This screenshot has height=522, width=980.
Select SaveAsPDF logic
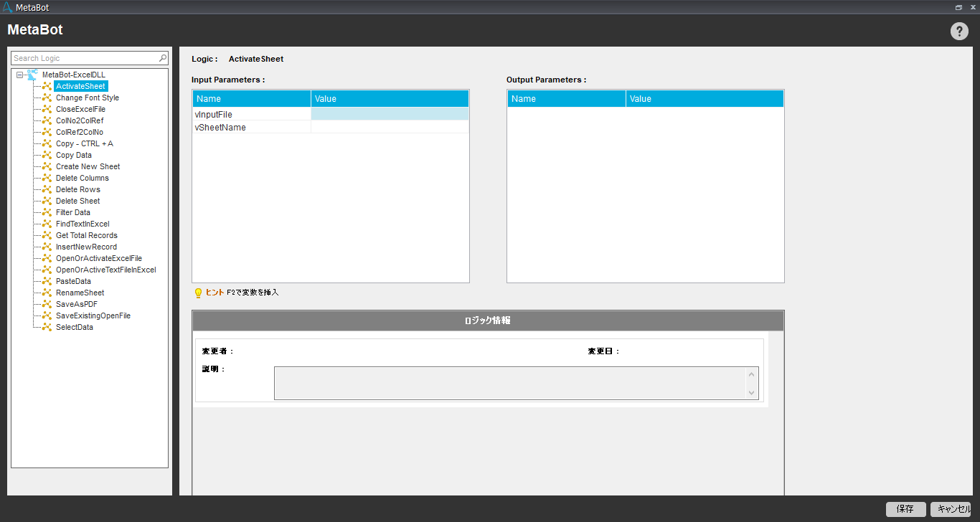(x=77, y=304)
